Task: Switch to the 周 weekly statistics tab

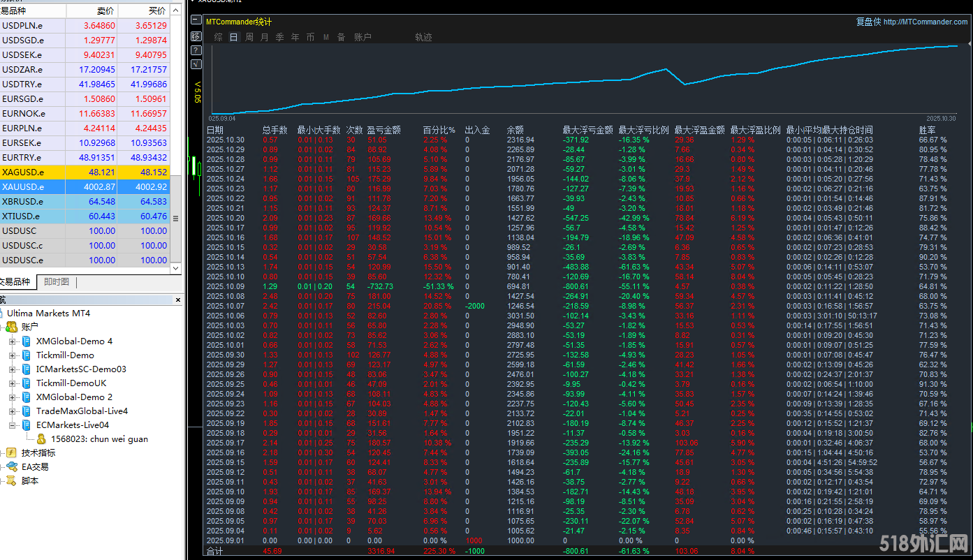Action: (x=249, y=37)
